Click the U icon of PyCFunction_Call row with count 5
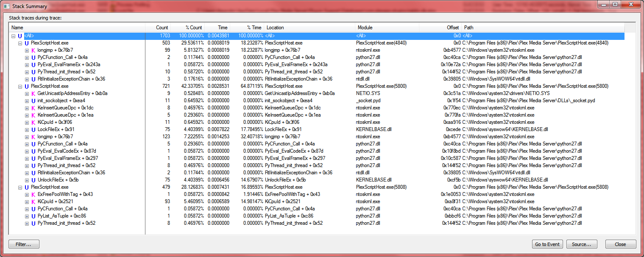Viewport: 644px width, 257px height. coord(33,144)
